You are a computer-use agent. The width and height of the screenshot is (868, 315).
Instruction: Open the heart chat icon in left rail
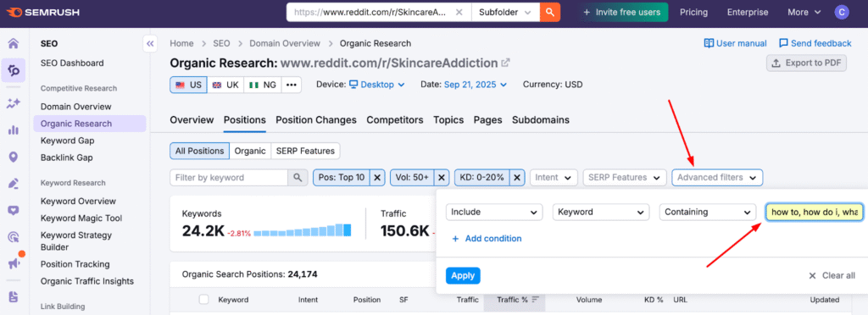pos(14,210)
